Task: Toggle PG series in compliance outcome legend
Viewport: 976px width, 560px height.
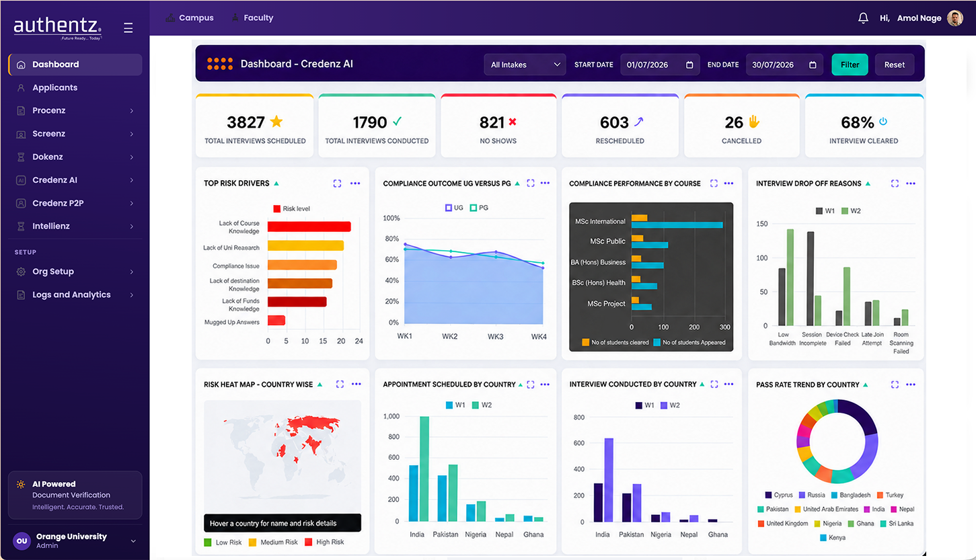Action: [479, 208]
